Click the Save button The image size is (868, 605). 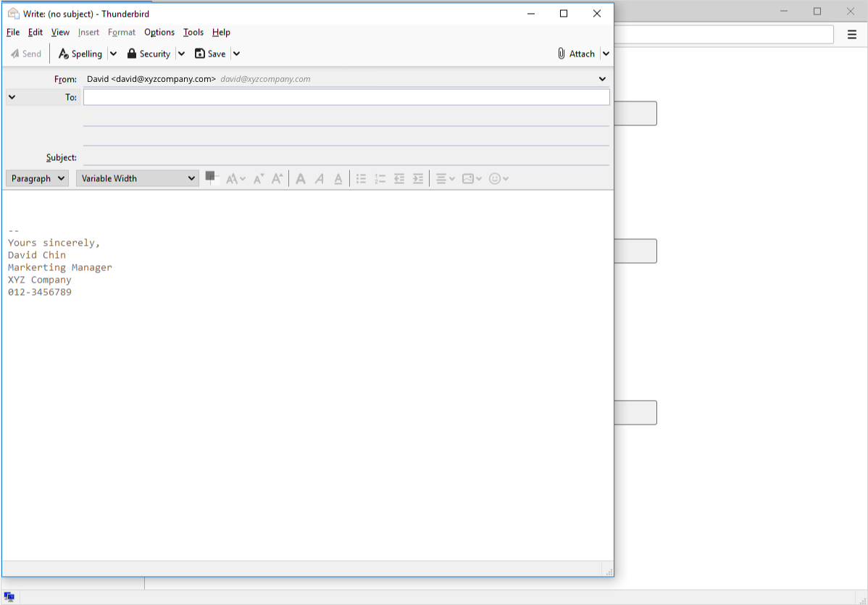click(x=210, y=54)
